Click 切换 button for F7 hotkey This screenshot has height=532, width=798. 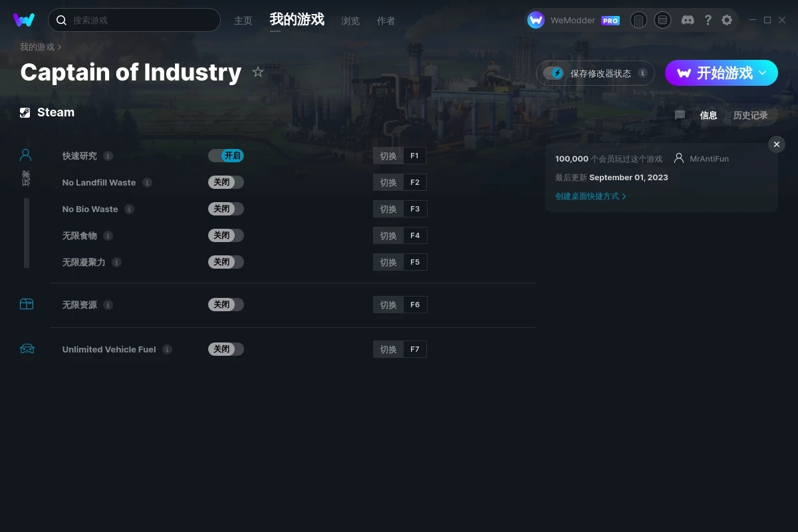point(388,349)
